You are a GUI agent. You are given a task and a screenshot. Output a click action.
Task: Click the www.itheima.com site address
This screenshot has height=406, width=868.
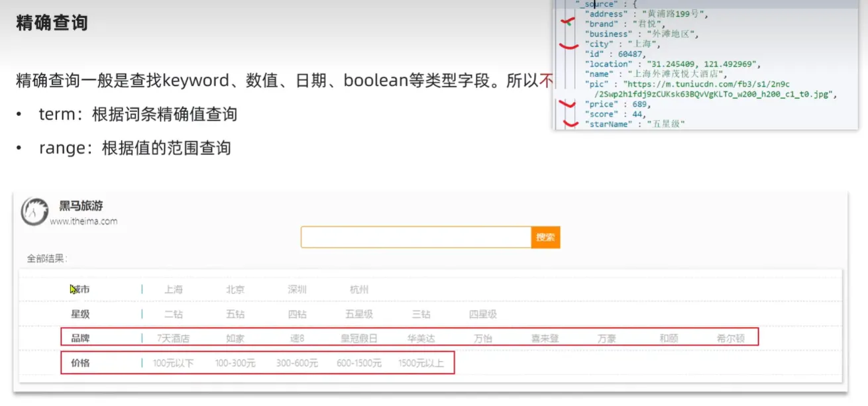pos(83,221)
